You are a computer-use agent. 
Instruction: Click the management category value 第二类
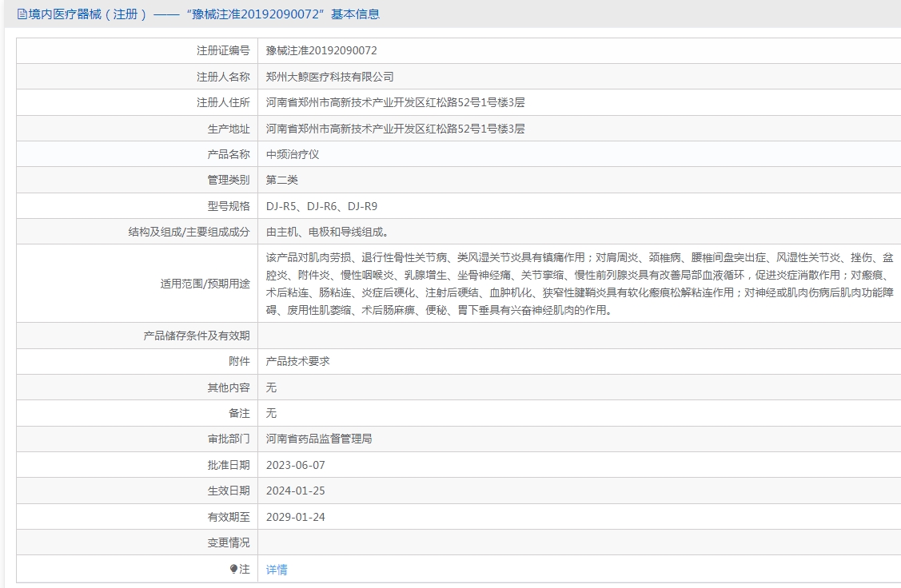[x=281, y=180]
